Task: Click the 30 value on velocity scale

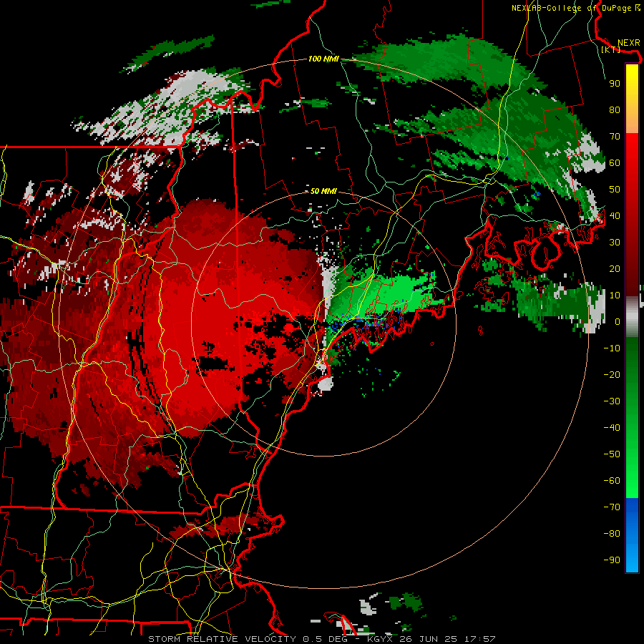Action: point(615,243)
